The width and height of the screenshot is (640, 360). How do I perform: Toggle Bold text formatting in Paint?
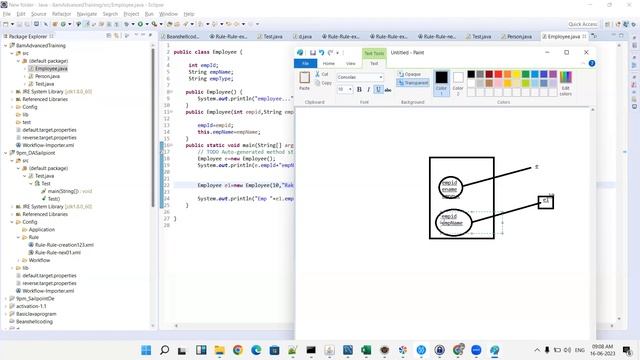point(359,89)
